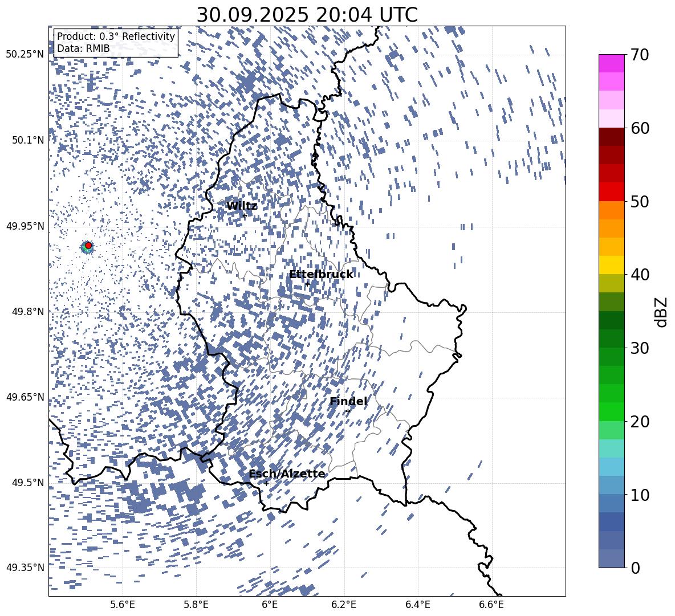Click the 50.25°N latitude tick label
Screen dimensions: 675x616
coord(25,55)
